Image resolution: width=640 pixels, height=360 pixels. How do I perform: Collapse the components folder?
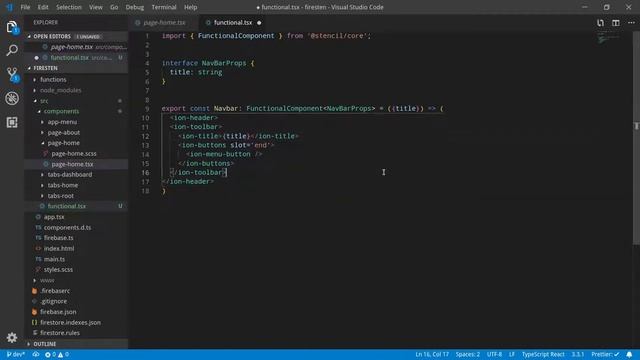[61, 111]
